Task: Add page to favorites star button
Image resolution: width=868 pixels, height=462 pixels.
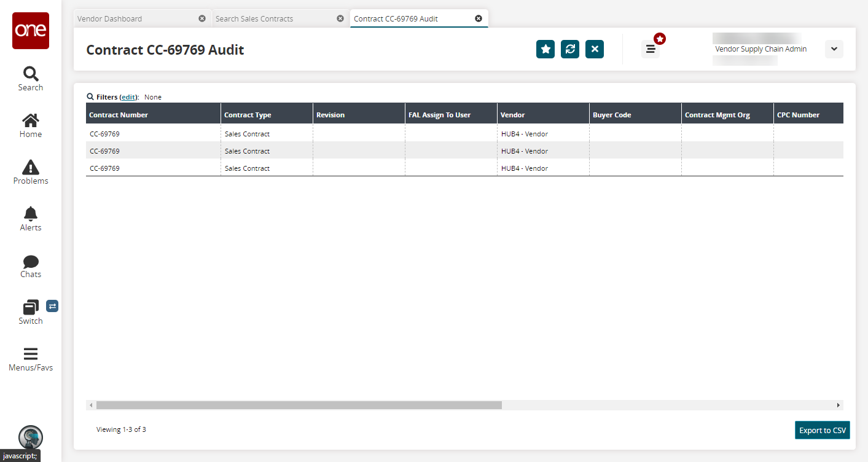Action: click(x=545, y=49)
